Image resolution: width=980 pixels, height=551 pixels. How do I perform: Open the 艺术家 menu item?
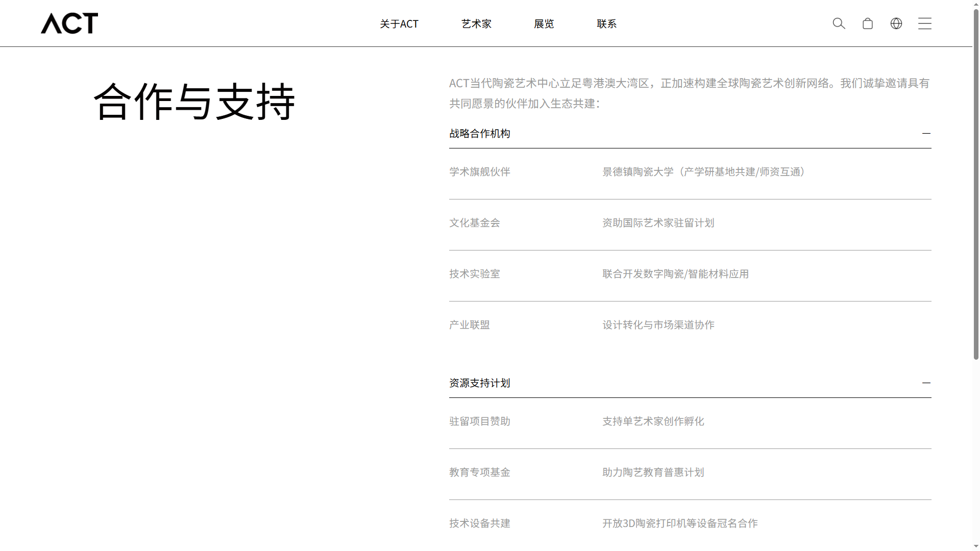(x=476, y=24)
